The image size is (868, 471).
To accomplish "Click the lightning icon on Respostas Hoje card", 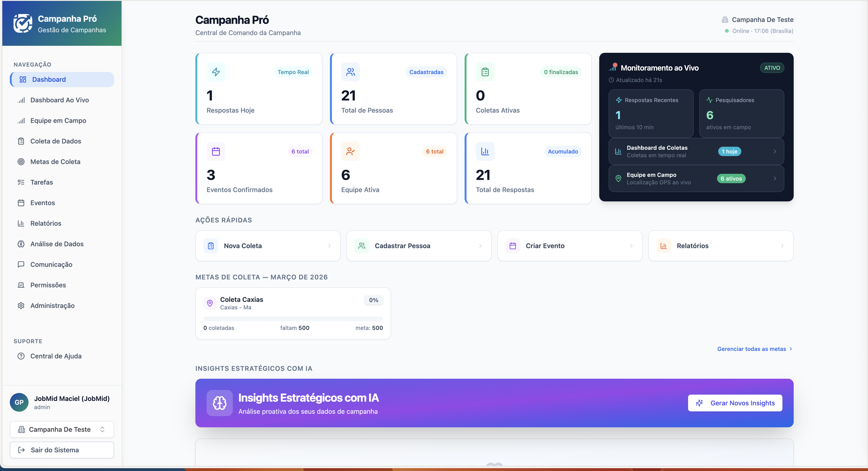I will click(216, 72).
